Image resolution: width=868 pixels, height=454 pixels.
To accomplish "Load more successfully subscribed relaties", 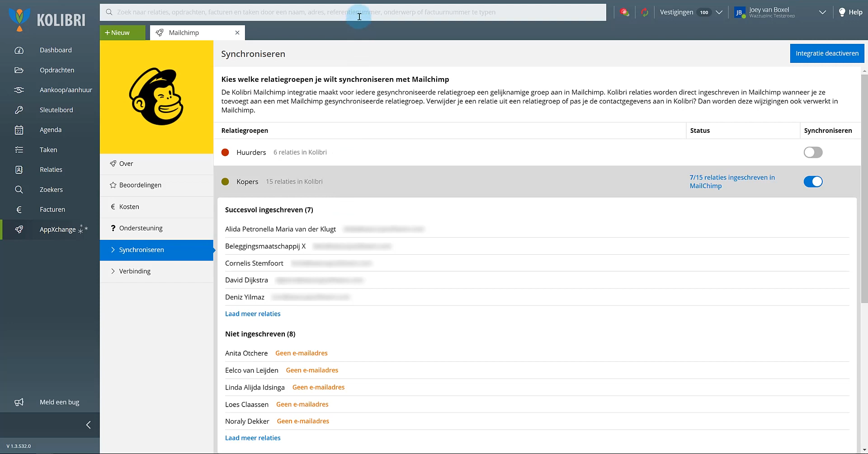I will (x=253, y=314).
